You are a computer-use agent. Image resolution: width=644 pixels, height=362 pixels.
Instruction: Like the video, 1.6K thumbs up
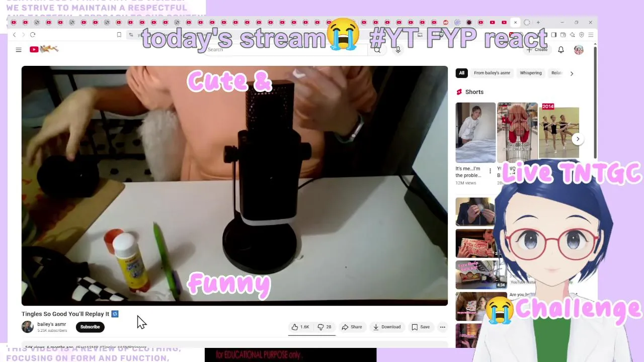click(300, 327)
